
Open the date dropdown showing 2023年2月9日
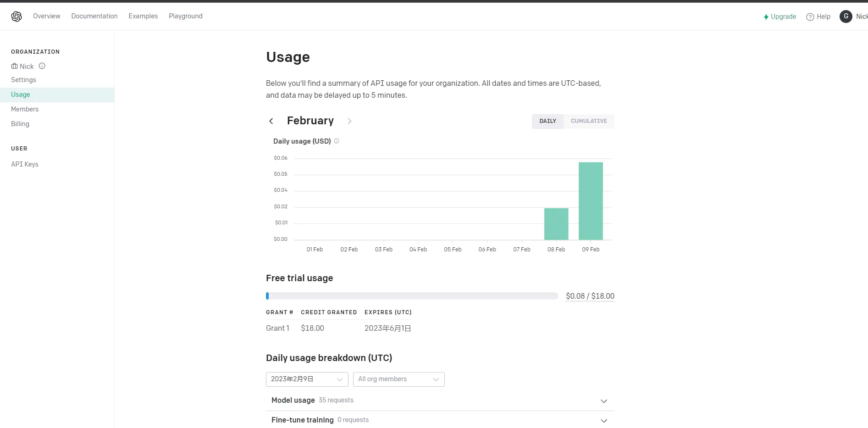pos(307,379)
